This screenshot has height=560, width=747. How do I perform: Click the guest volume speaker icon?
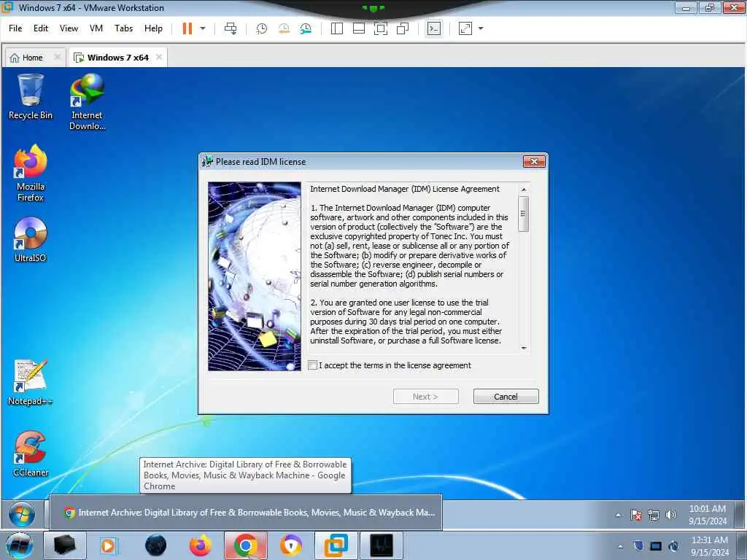(x=671, y=515)
